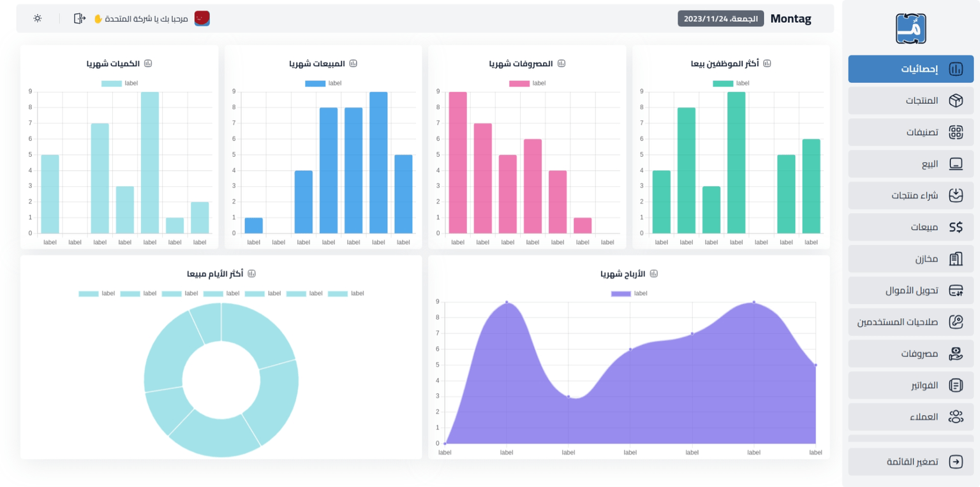Click the dollar icon beside مبيعات

[956, 227]
